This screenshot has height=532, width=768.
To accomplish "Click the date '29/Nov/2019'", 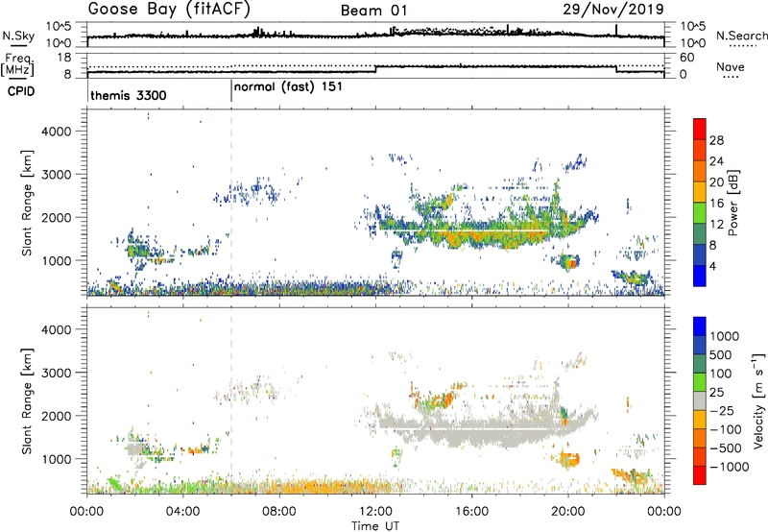I will pyautogui.click(x=613, y=9).
